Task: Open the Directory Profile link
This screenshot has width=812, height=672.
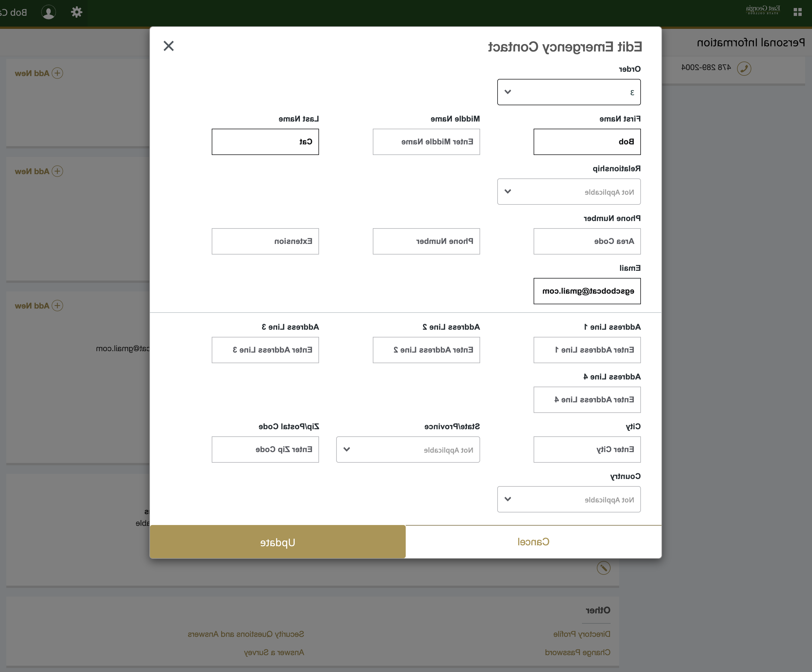Action: [582, 634]
